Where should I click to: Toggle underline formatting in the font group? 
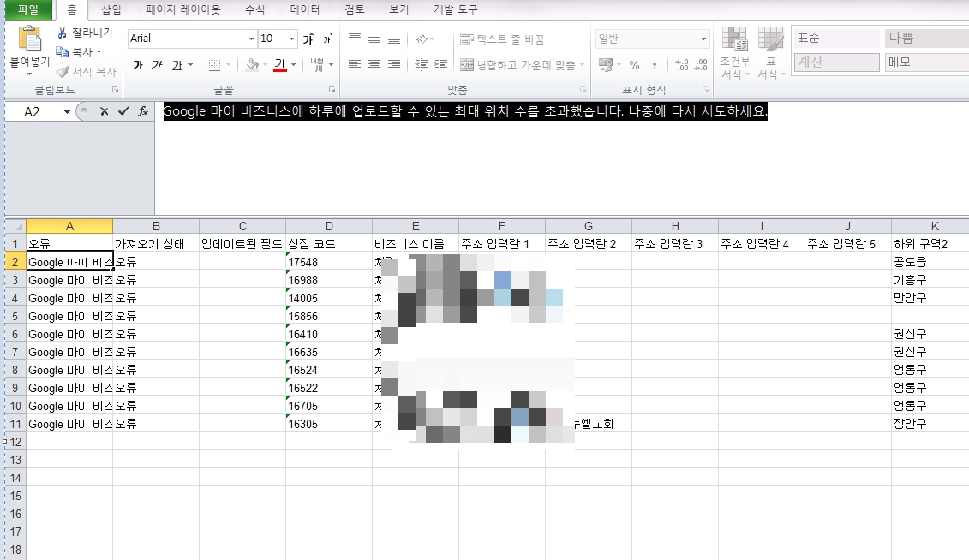pyautogui.click(x=177, y=65)
